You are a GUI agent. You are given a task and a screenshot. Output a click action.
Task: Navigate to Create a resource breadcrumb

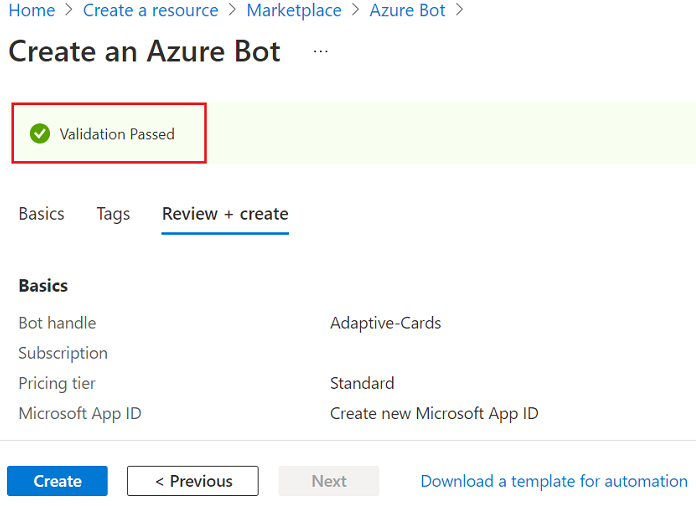(150, 10)
